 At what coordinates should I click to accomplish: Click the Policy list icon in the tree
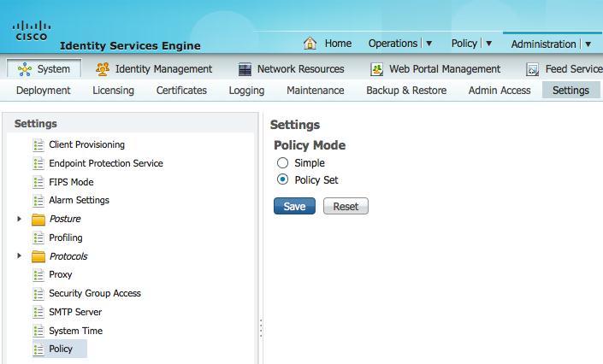click(38, 349)
